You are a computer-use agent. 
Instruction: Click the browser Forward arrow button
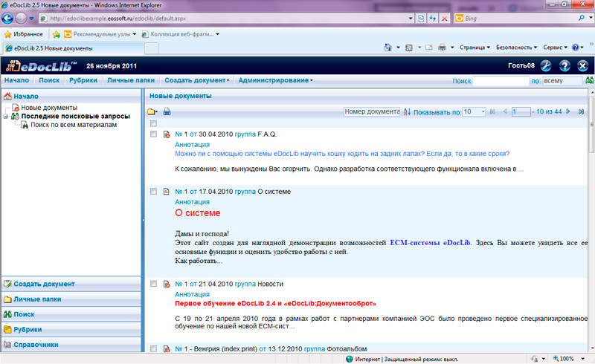[x=21, y=18]
